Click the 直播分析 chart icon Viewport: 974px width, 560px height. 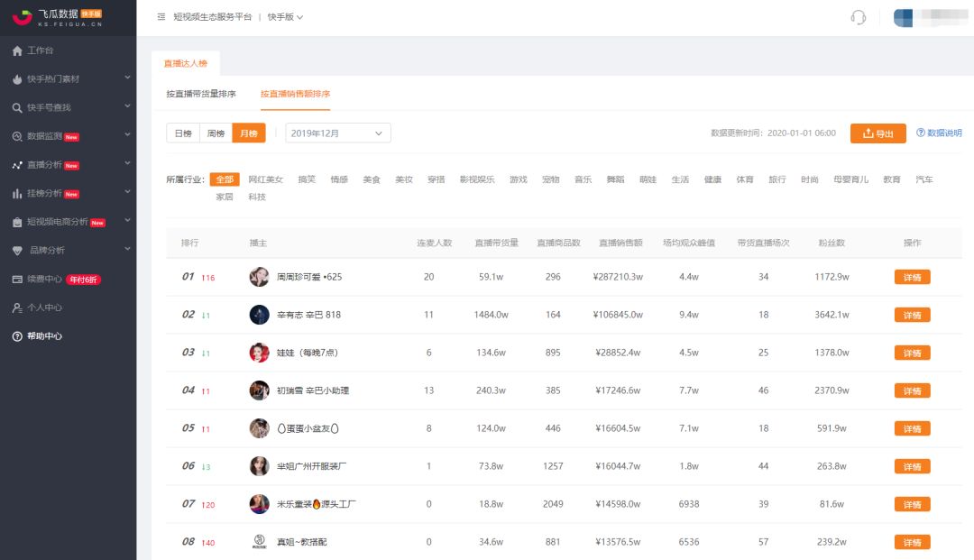click(x=17, y=165)
